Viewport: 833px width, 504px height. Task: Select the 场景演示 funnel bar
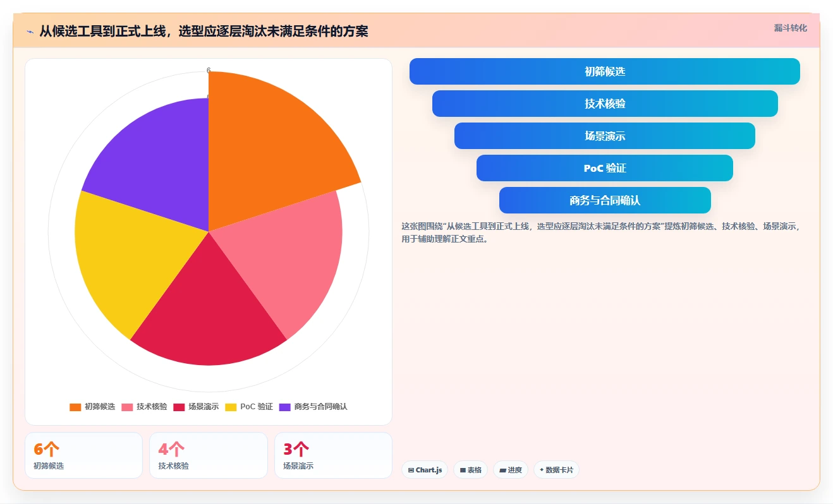coord(605,136)
